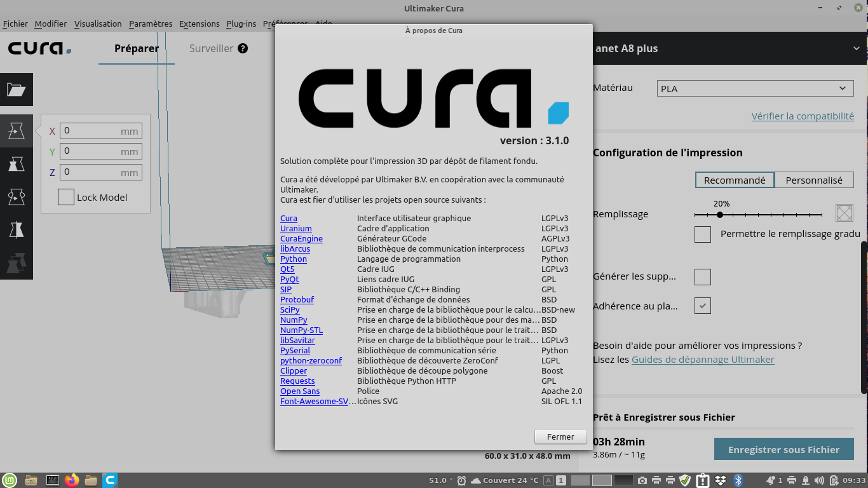
Task: Switch to the Préparer tab
Action: point(137,48)
